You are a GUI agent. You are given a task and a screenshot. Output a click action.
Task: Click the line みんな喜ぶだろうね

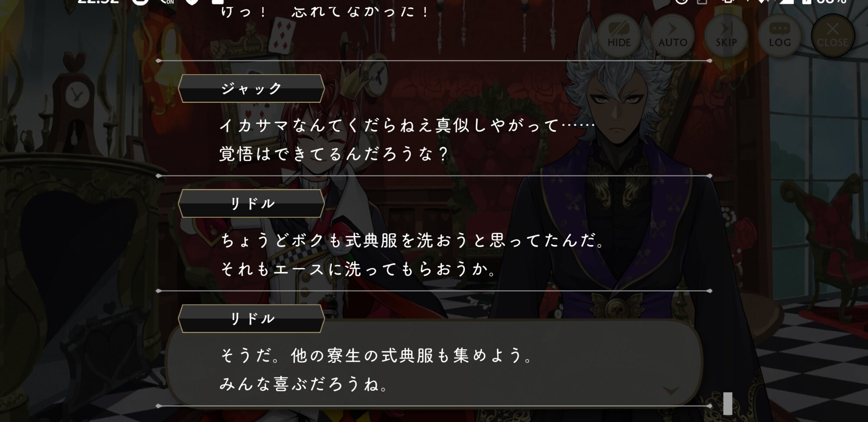pyautogui.click(x=304, y=384)
